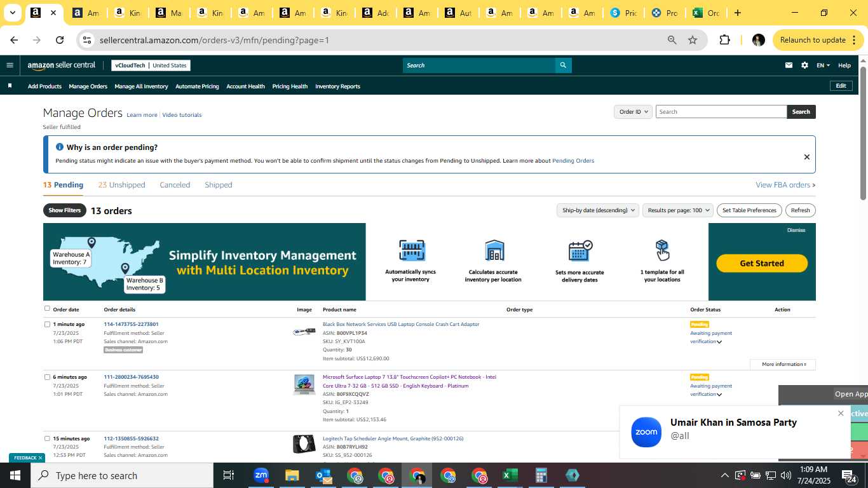Image resolution: width=868 pixels, height=488 pixels.
Task: Open a new browser tab with plus icon
Action: [737, 13]
